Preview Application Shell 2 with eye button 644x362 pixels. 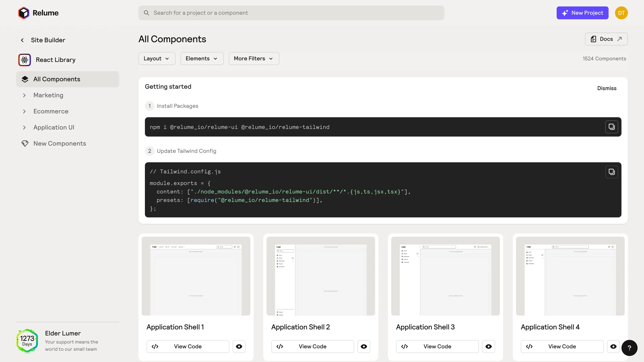coord(364,346)
